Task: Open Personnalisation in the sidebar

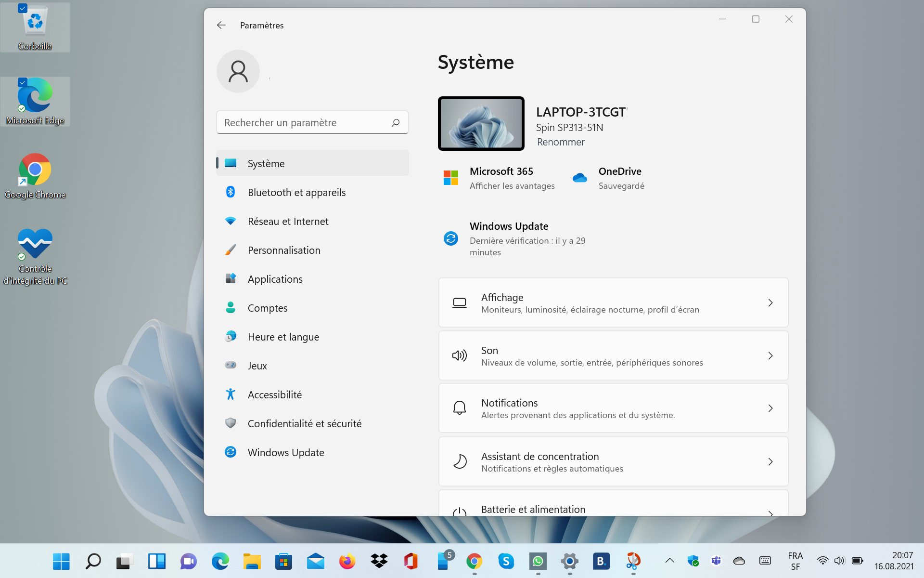Action: click(x=284, y=250)
